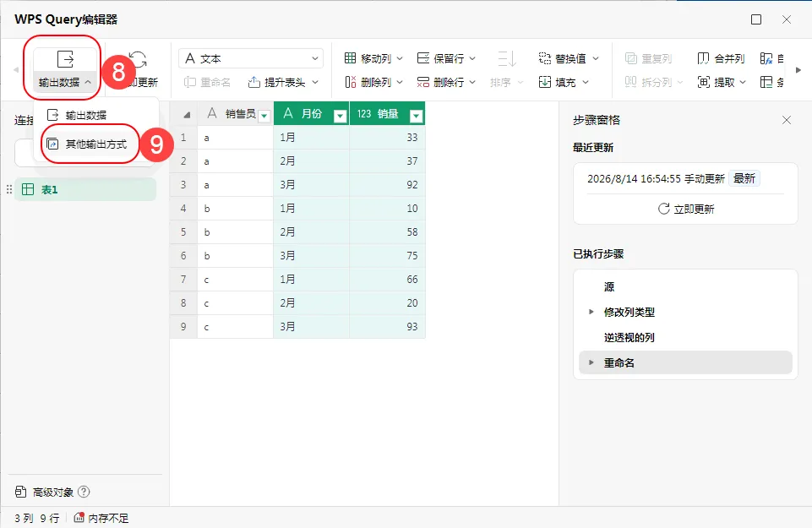812x528 pixels.
Task: Click the help icon beside 高级对象
Action: click(x=84, y=492)
